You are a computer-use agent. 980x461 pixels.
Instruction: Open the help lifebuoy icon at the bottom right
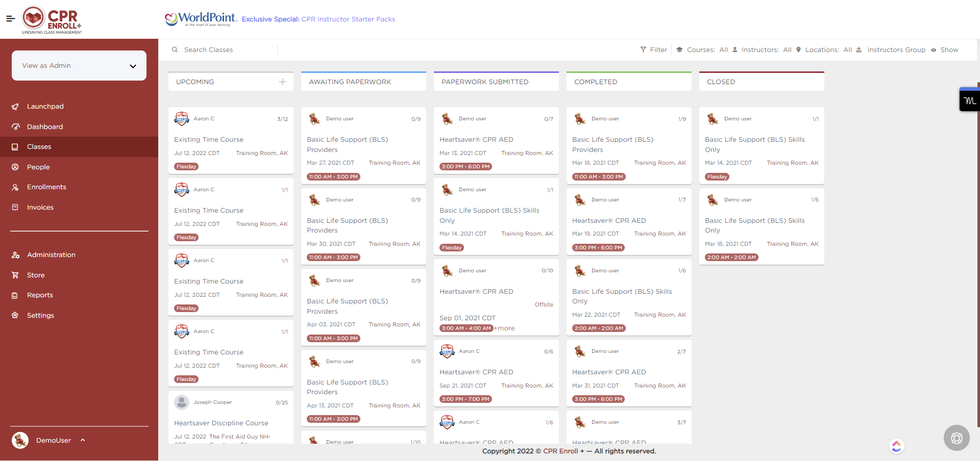[957, 438]
